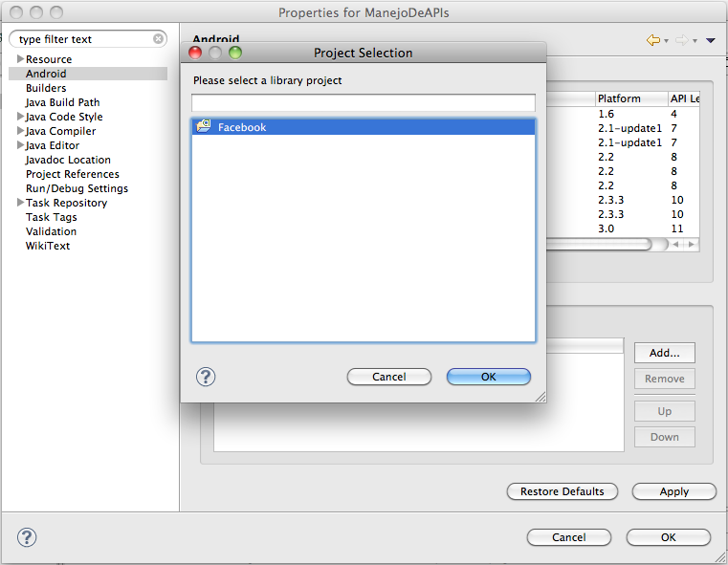Clear the type filter text field

coord(158,39)
